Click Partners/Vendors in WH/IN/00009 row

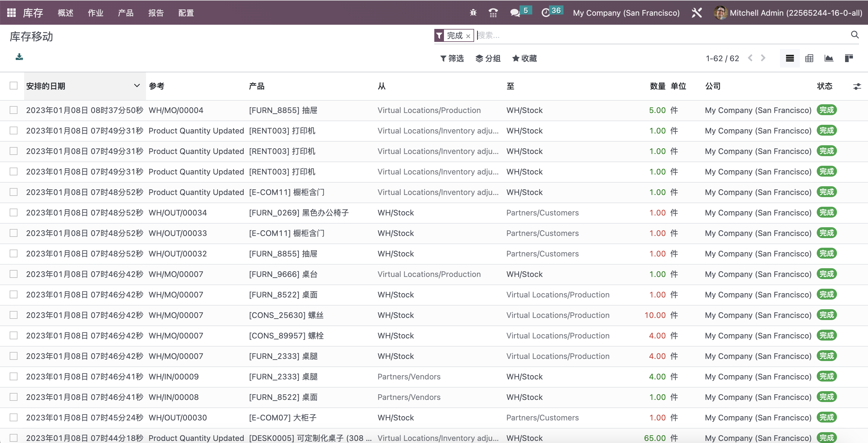click(409, 377)
